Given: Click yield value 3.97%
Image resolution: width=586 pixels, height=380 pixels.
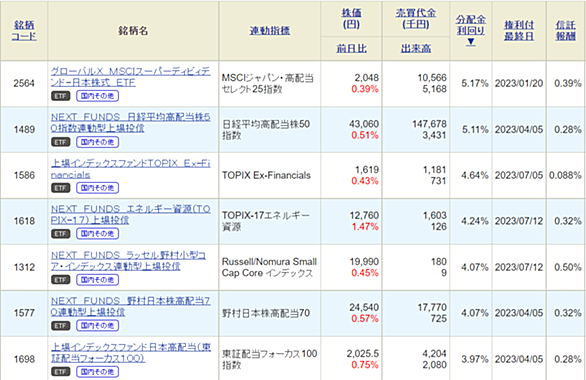Looking at the screenshot, I should pos(475,359).
